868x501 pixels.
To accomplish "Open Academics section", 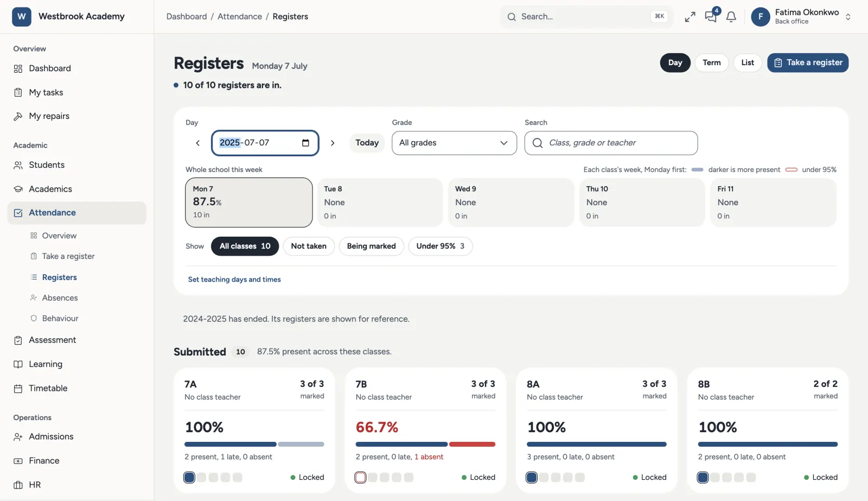I will [x=77, y=189].
